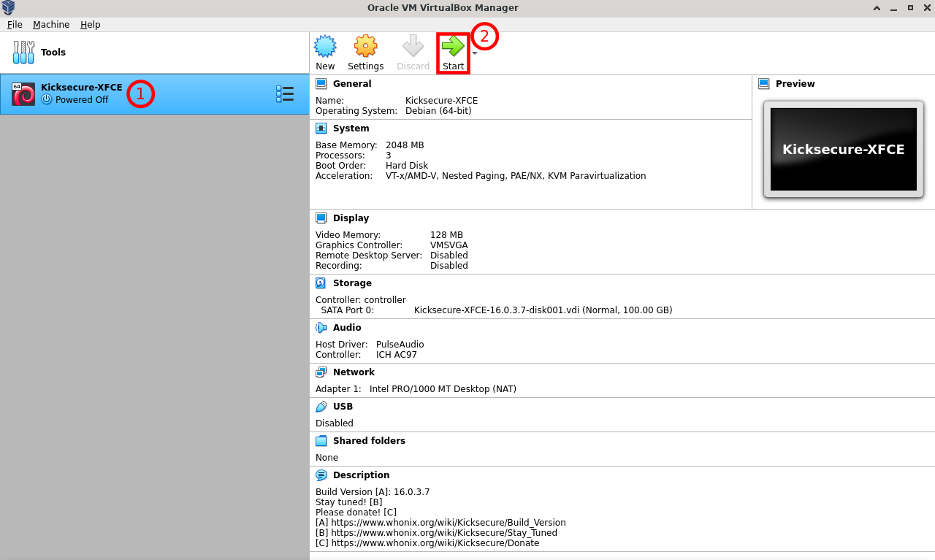The height and width of the screenshot is (560, 935).
Task: Open the Help menu
Action: pyautogui.click(x=91, y=24)
